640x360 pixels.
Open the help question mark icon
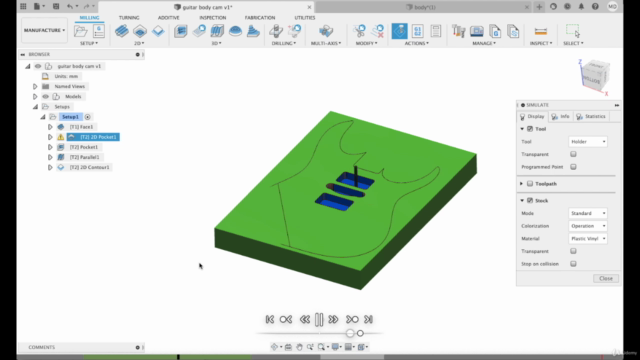(595, 7)
